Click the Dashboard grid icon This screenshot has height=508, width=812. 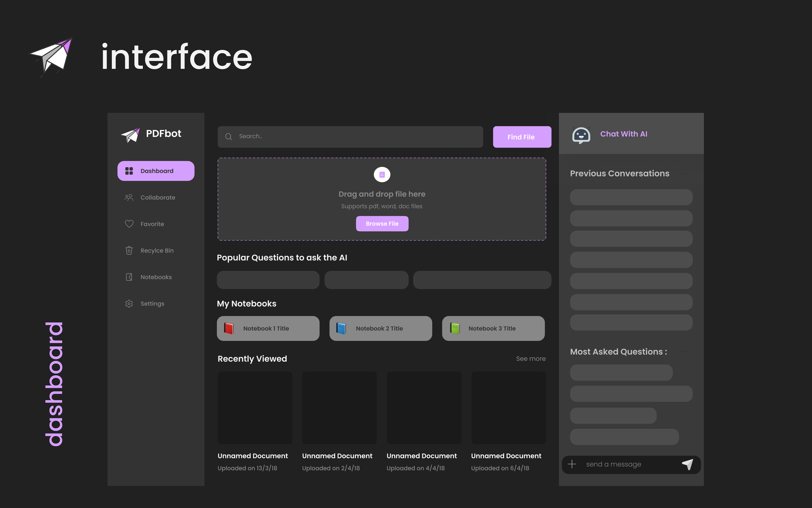[x=129, y=171]
